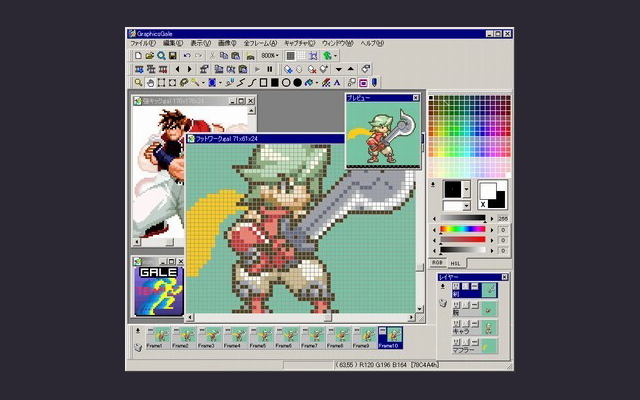Select the Text tool

tap(337, 83)
